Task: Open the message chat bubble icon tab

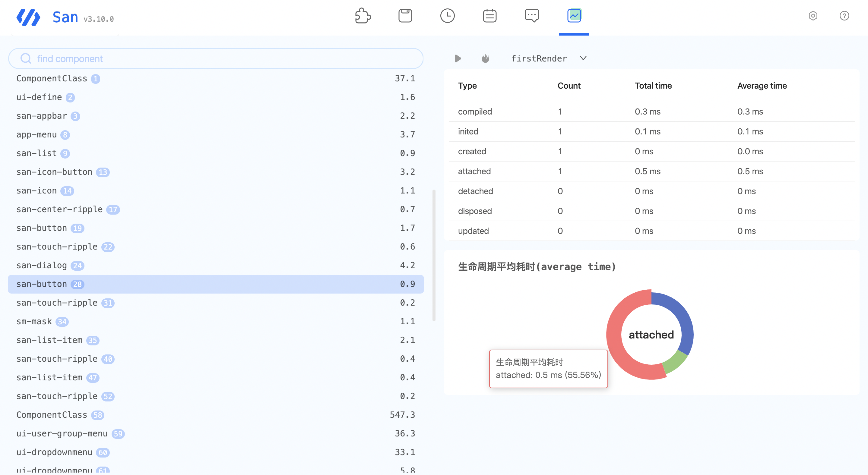Action: pyautogui.click(x=532, y=16)
